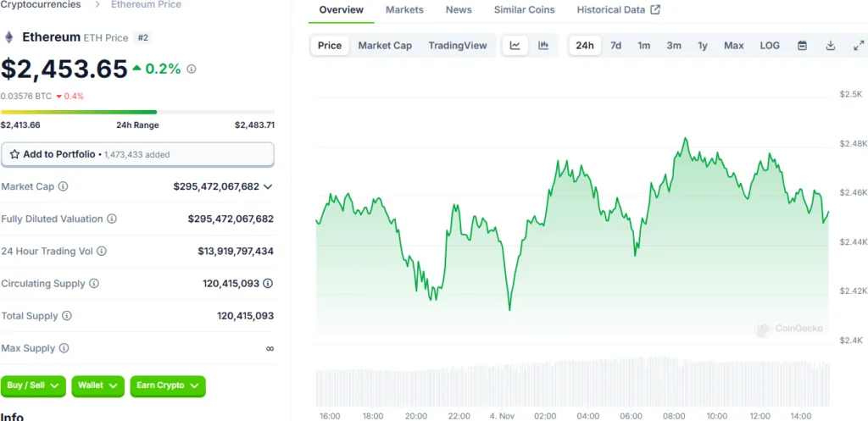
Task: Click the 24h range progress bar
Action: [137, 112]
